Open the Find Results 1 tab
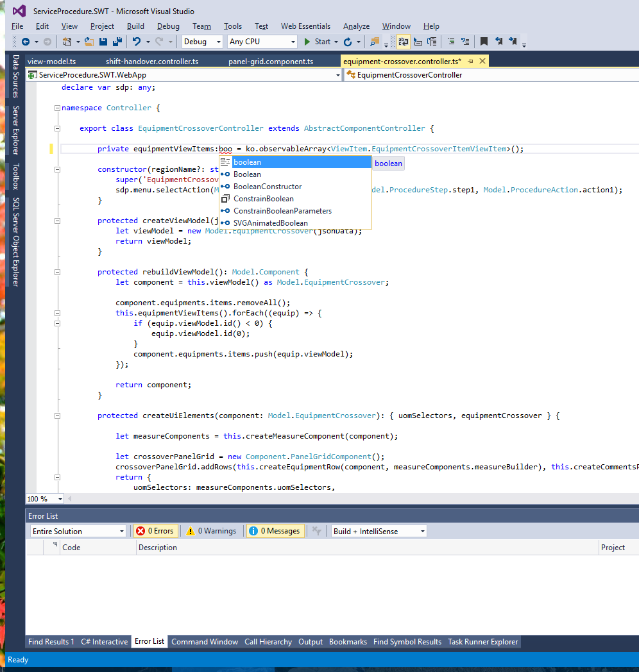The image size is (639, 672). [x=51, y=642]
